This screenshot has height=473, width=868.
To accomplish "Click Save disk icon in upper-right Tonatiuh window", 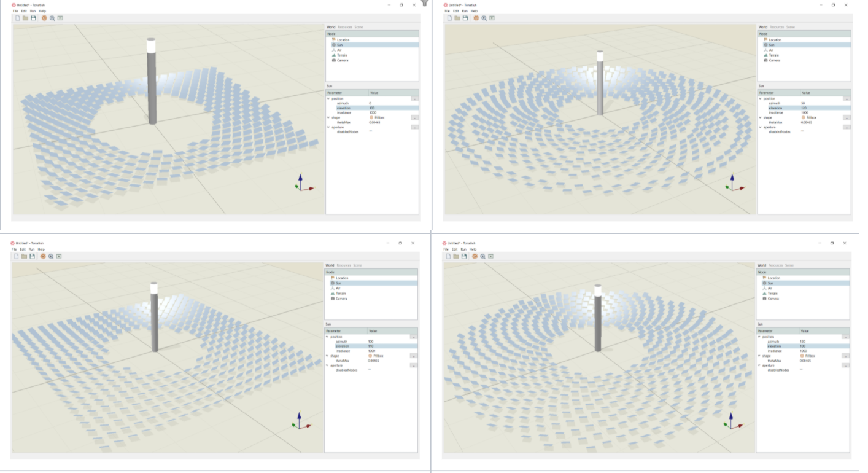I will click(465, 18).
